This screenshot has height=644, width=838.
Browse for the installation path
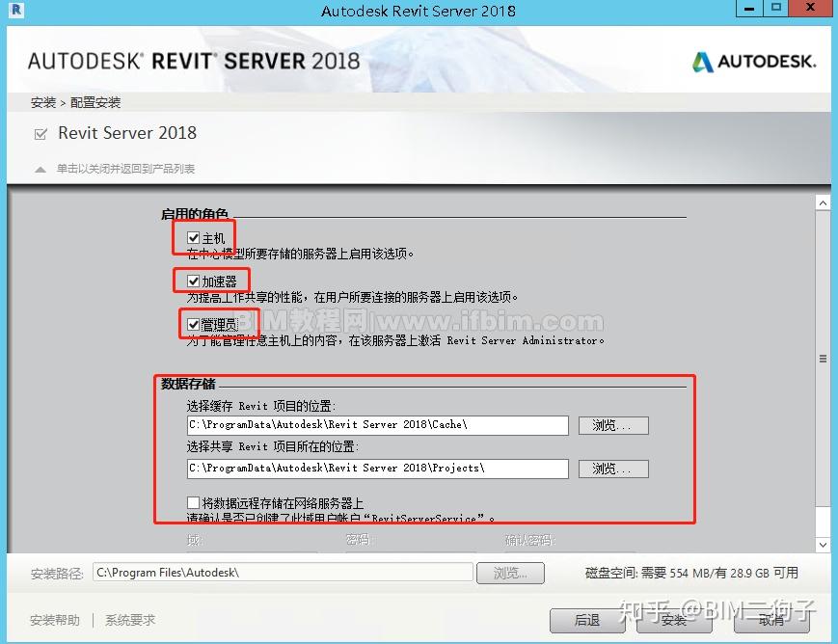click(512, 573)
